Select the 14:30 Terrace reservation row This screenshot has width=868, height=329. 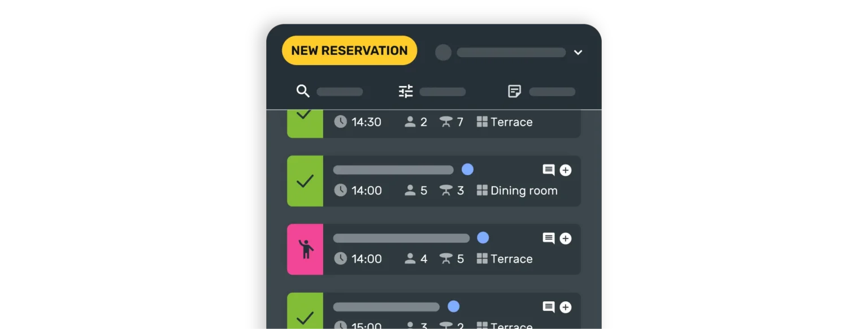452,123
